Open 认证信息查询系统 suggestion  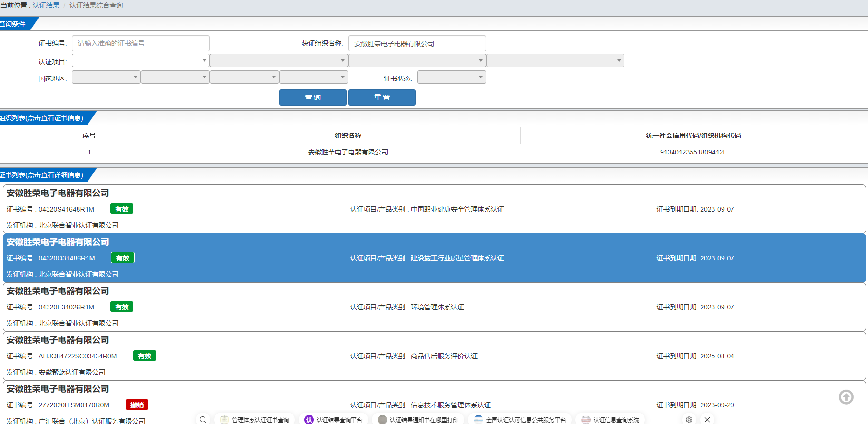[x=610, y=420]
